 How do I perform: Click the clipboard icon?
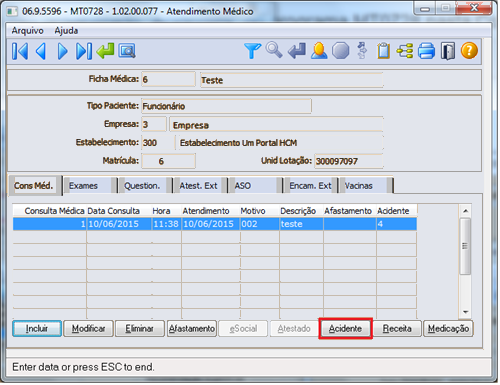(383, 51)
